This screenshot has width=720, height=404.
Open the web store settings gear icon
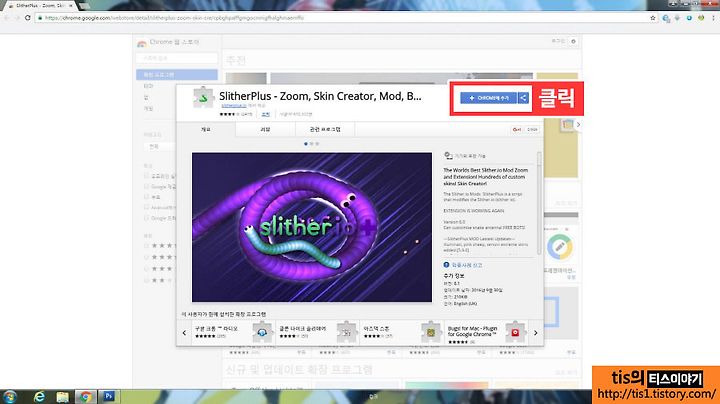click(573, 41)
